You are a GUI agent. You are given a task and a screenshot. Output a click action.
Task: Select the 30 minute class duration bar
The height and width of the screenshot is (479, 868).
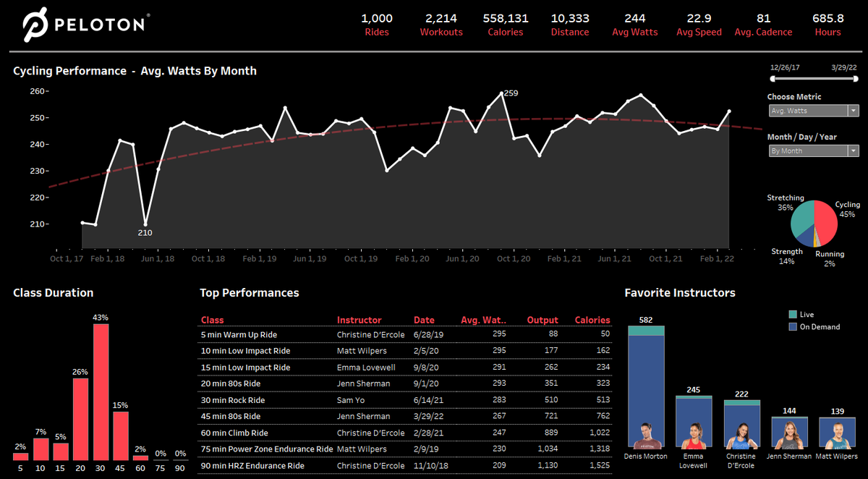[101, 392]
